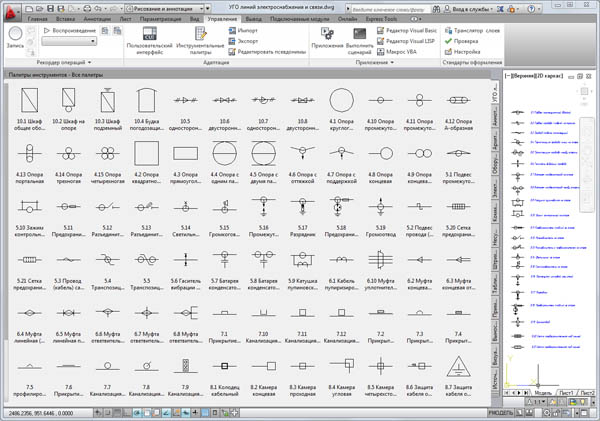Click the Импорт button
This screenshot has height=421, width=600.
tap(244, 30)
